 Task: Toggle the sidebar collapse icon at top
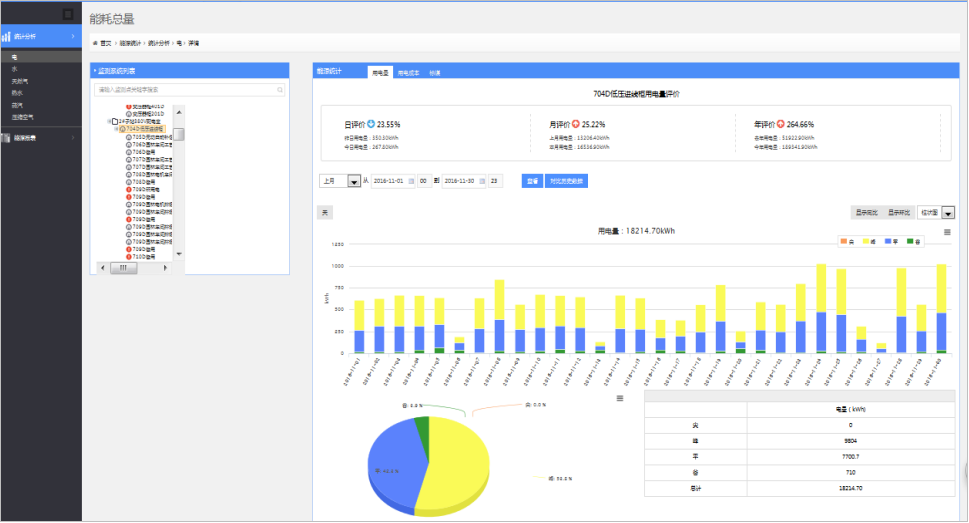click(x=68, y=14)
